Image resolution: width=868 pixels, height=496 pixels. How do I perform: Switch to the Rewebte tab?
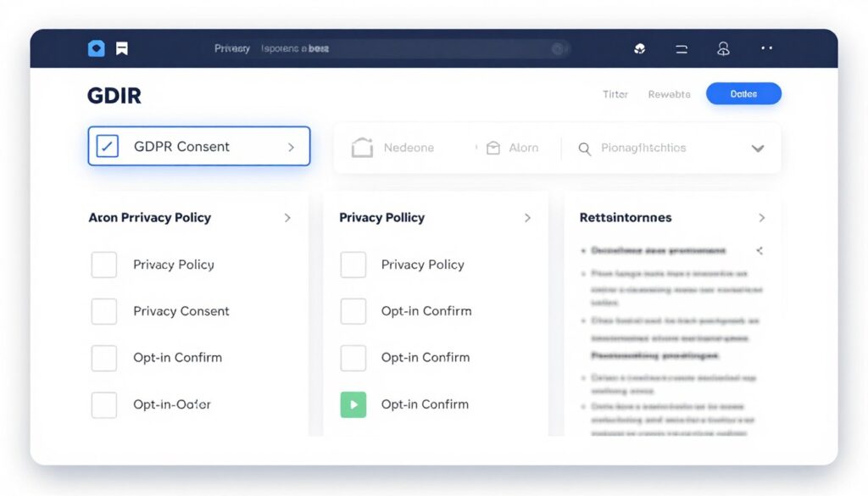coord(669,93)
